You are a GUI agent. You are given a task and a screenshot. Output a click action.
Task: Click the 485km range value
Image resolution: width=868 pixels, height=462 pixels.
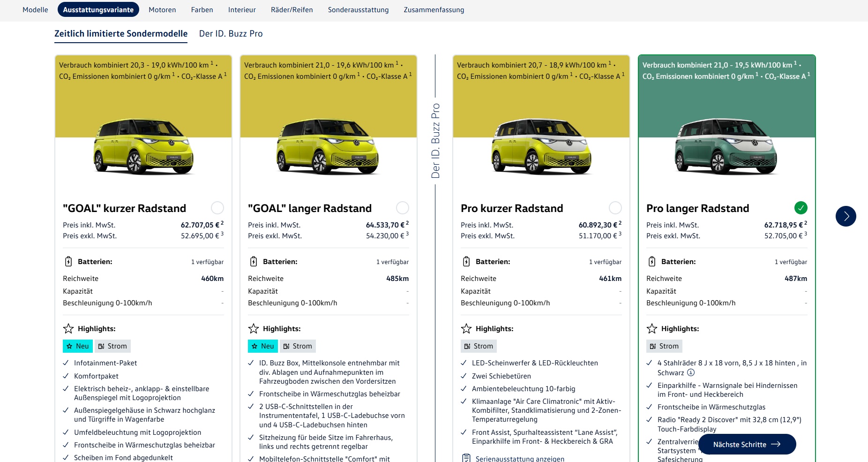(397, 279)
